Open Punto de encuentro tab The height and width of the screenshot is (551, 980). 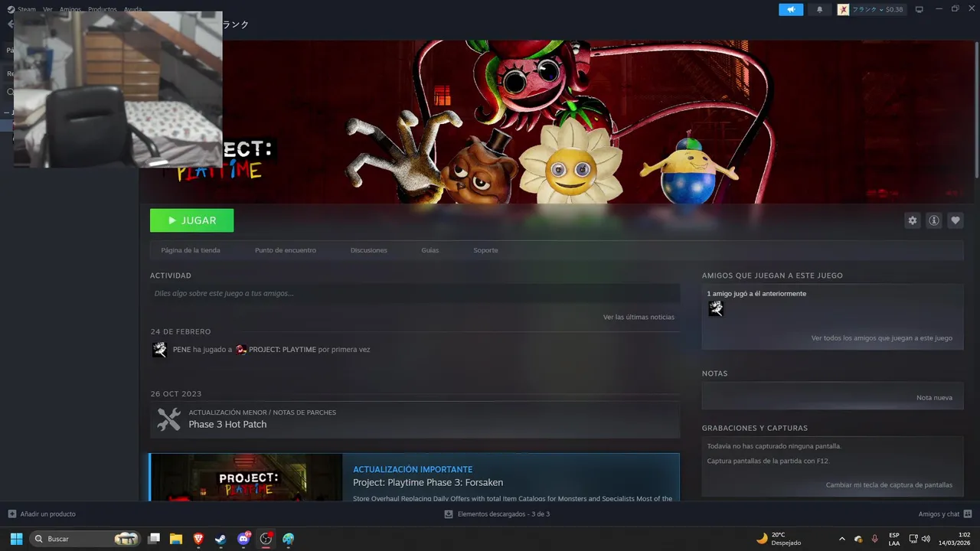coord(286,250)
